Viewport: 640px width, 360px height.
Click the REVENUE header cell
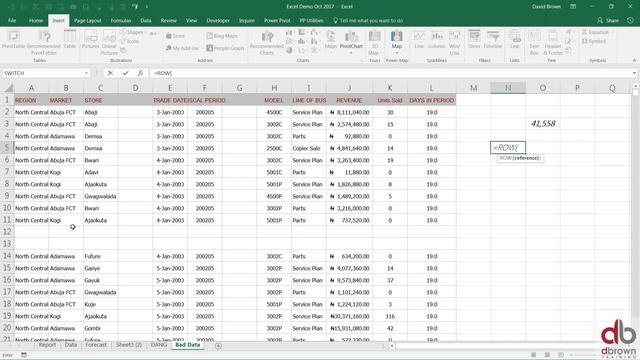tap(349, 100)
